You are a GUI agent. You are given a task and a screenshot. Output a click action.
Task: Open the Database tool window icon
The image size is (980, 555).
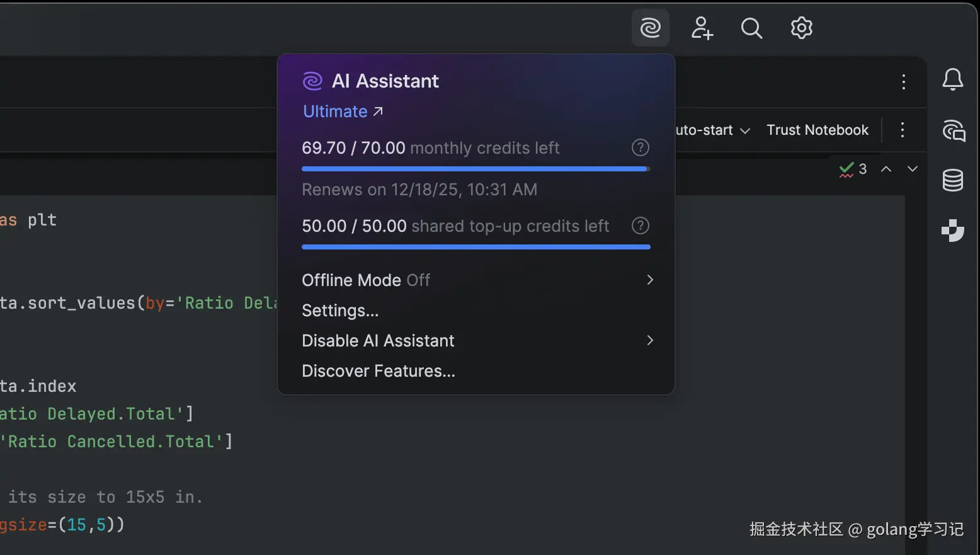point(952,180)
